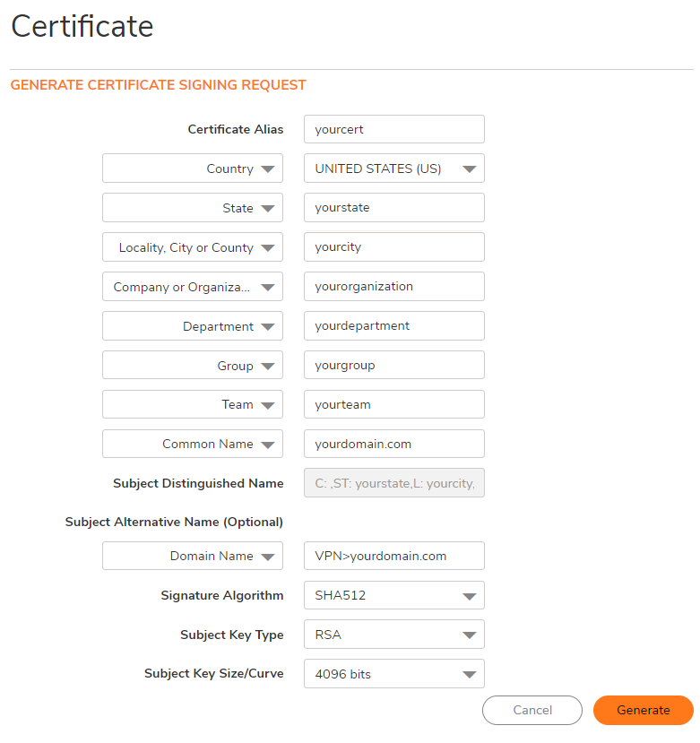Click the yourdomain.com Common Name field
Image resolution: width=700 pixels, height=743 pixels.
(x=393, y=444)
